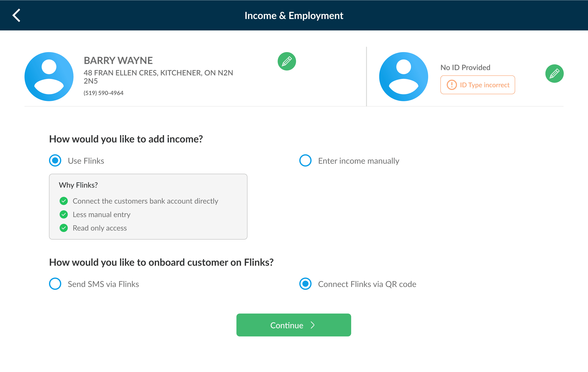Click the checkmark beside Connect bank account
Screen dimensions: 588x372
(x=64, y=201)
